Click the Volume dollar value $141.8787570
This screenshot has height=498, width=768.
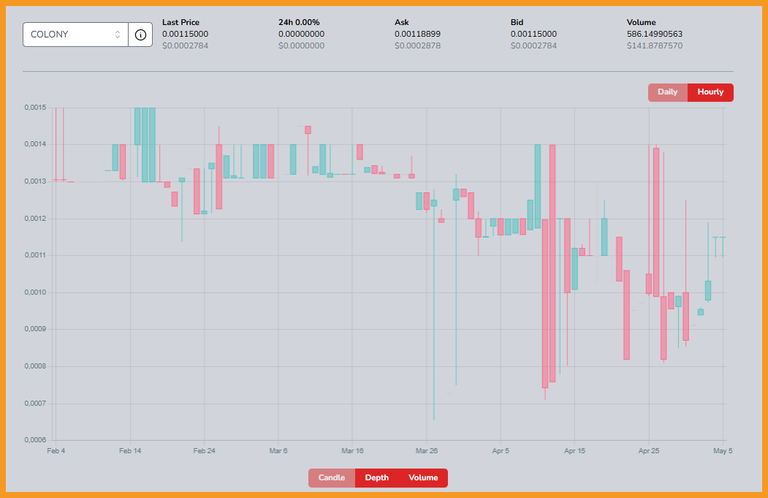pyautogui.click(x=654, y=46)
